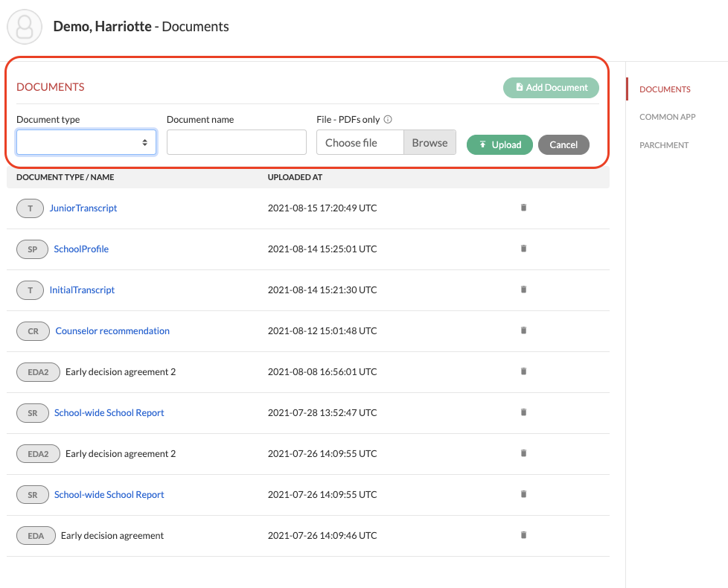Delete School-wide School Report from 2021-07-28
728x588 pixels.
523,412
